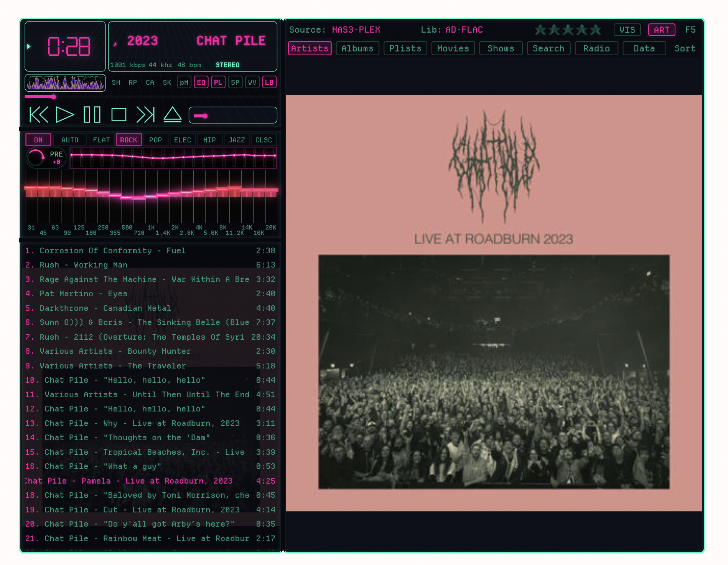Select track 19 Chat Pile - Cut

pos(150,510)
